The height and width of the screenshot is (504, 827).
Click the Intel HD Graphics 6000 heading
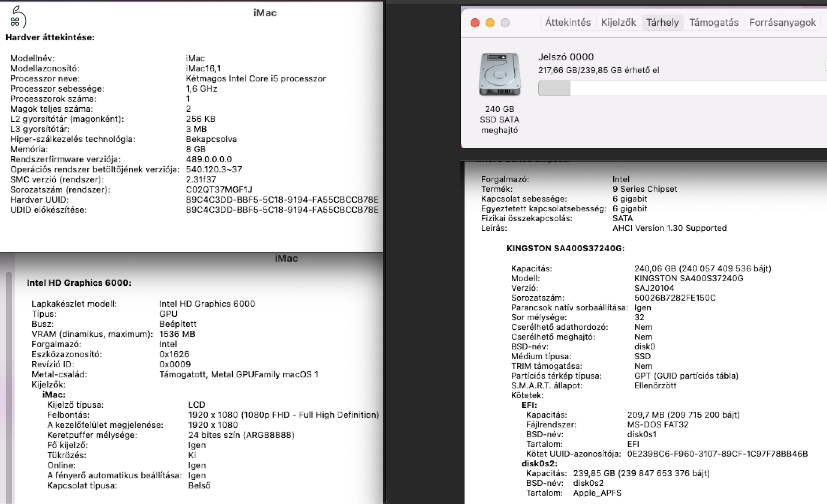click(x=79, y=283)
